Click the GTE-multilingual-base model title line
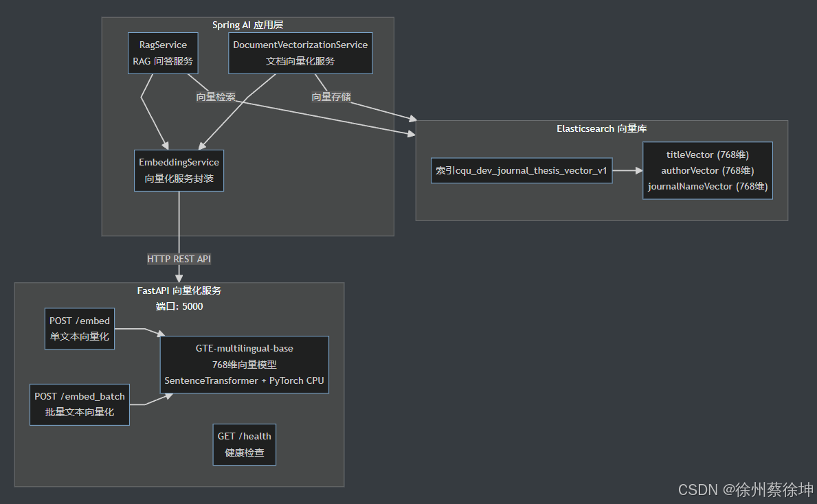Screen dimensions: 817x504 245,348
